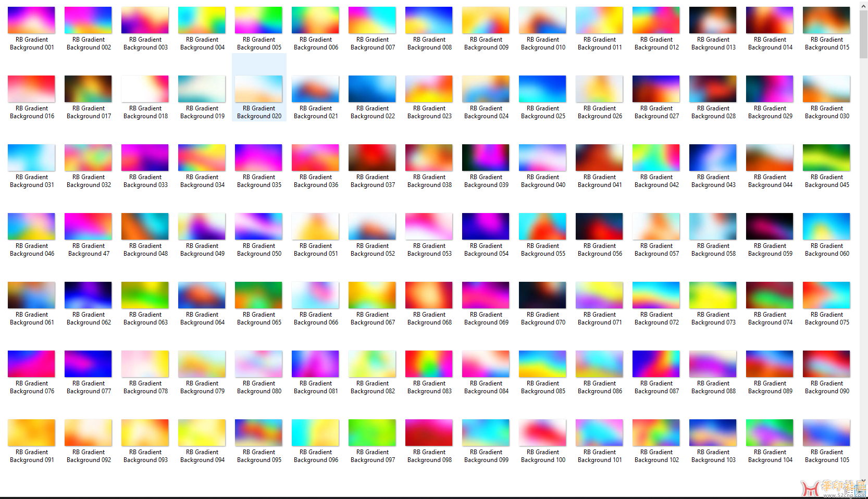
Task: Select RB Gradient Background 083 rainbow thumbnail
Action: click(429, 364)
